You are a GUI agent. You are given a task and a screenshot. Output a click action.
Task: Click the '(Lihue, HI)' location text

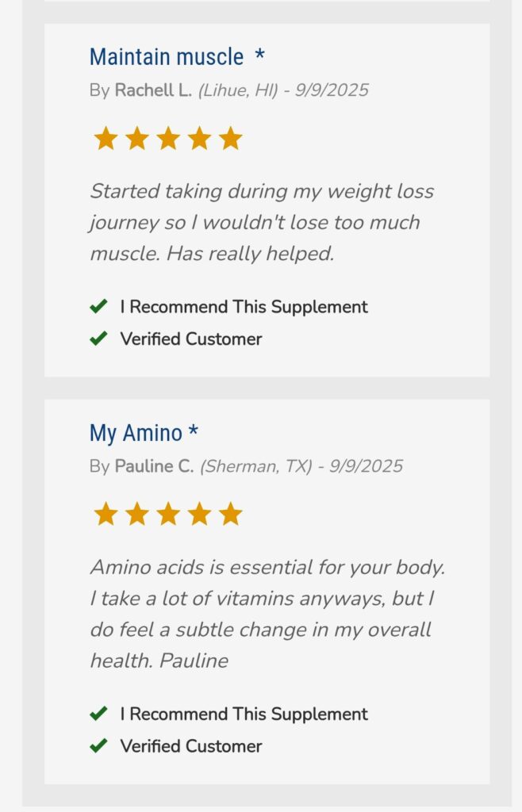click(238, 90)
